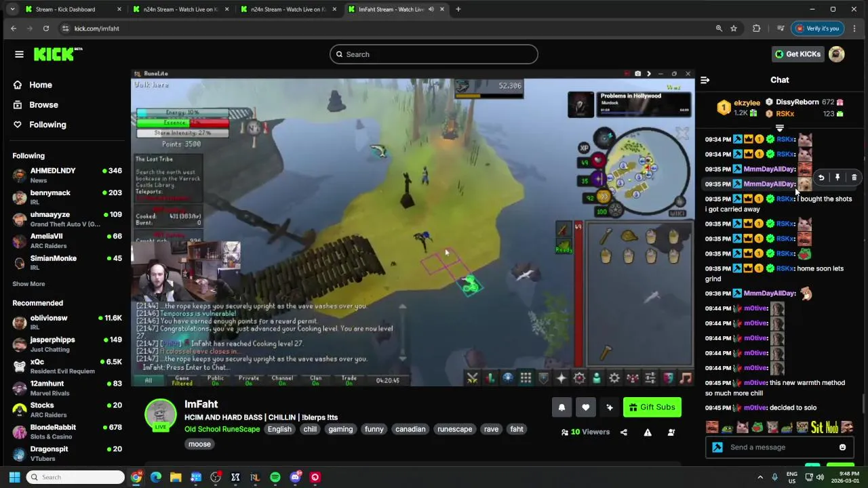Image resolution: width=868 pixels, height=488 pixels.
Task: Bookmark this page with star icon
Action: coord(734,28)
